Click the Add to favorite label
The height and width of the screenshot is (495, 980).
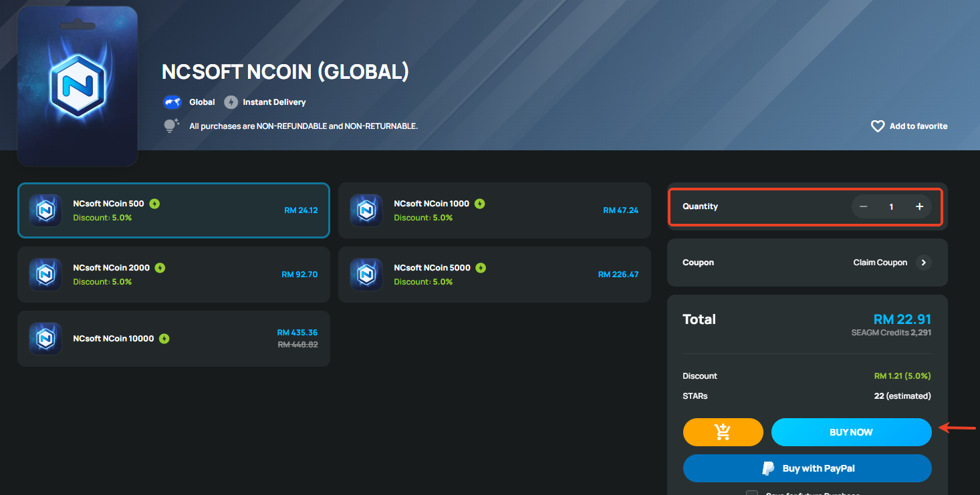coord(918,126)
